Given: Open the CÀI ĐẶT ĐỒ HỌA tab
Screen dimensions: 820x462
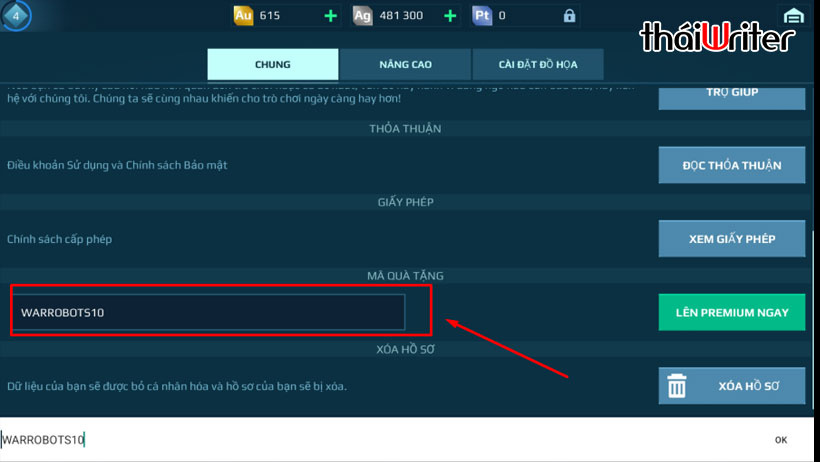Looking at the screenshot, I should pyautogui.click(x=538, y=64).
